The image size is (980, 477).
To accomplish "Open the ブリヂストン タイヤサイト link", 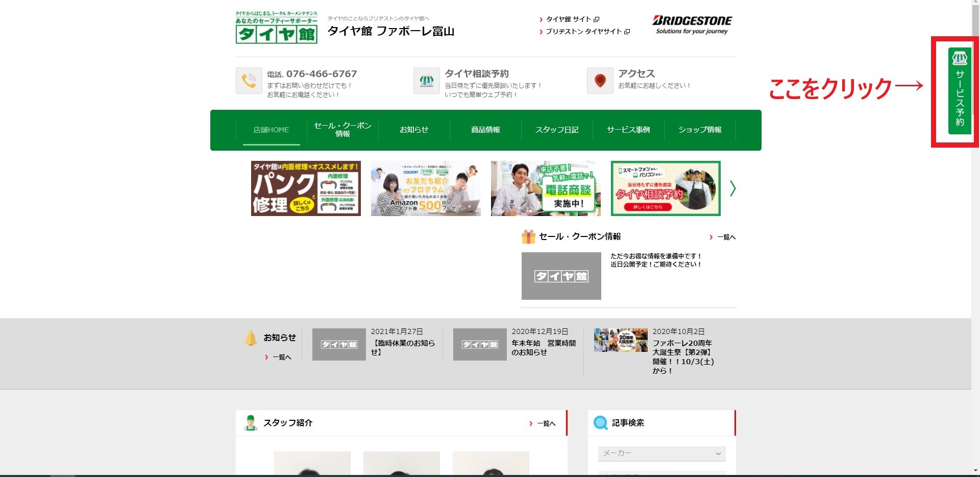I will coord(584,32).
